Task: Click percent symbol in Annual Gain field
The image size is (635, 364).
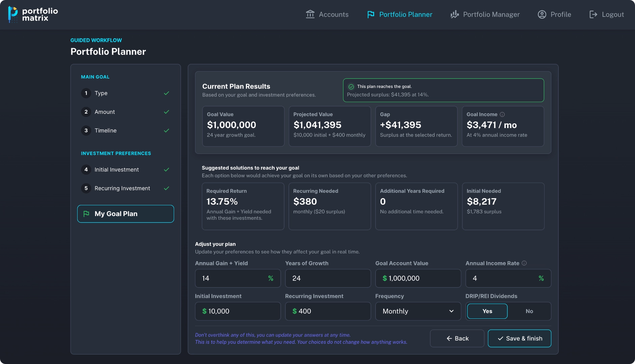Action: pyautogui.click(x=271, y=278)
